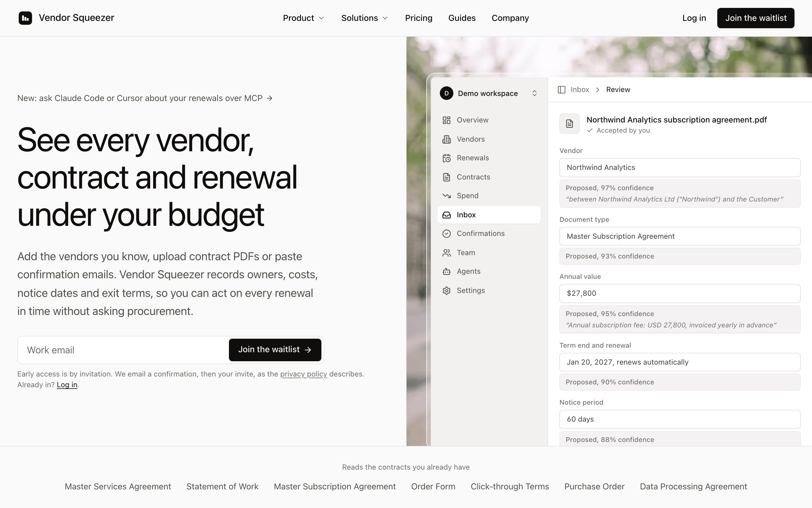Click the Renewals calendar icon
Viewport: 812px width, 508px height.
click(446, 158)
